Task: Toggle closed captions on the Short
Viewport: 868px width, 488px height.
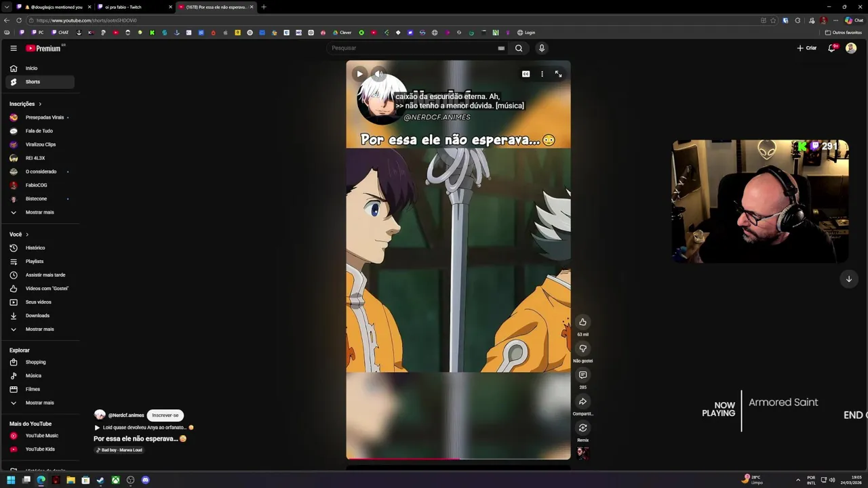Action: [x=526, y=74]
